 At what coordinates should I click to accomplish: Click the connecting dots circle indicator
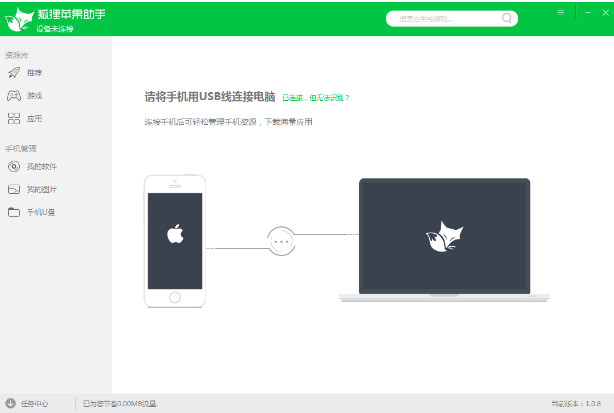pyautogui.click(x=281, y=242)
